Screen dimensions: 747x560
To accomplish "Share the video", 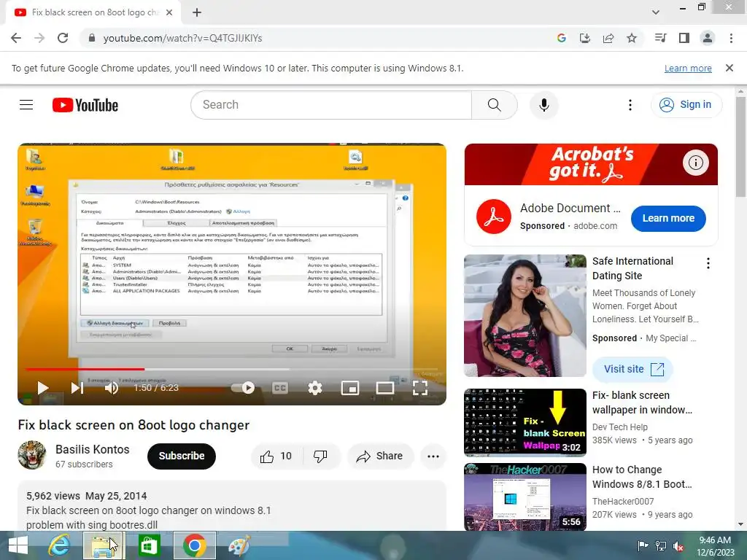I will pos(380,456).
